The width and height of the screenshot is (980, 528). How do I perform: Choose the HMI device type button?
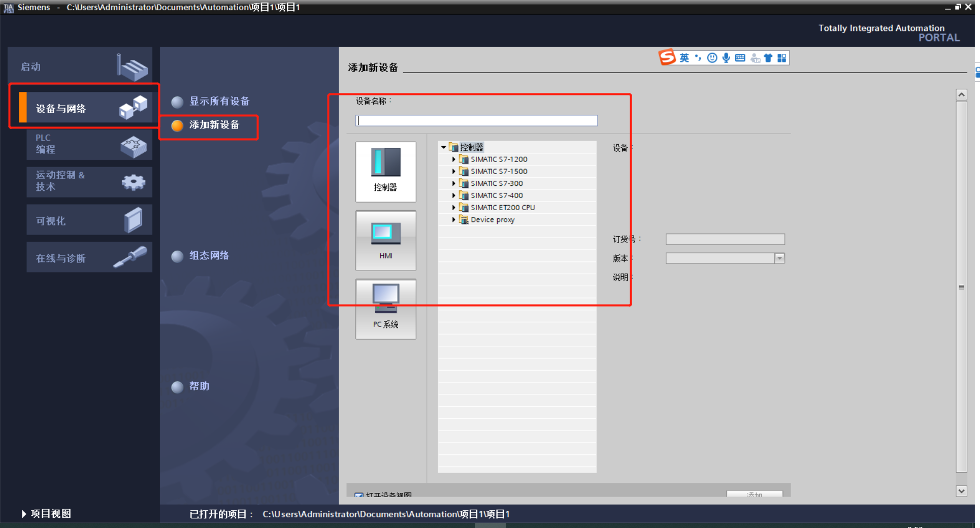coord(385,240)
